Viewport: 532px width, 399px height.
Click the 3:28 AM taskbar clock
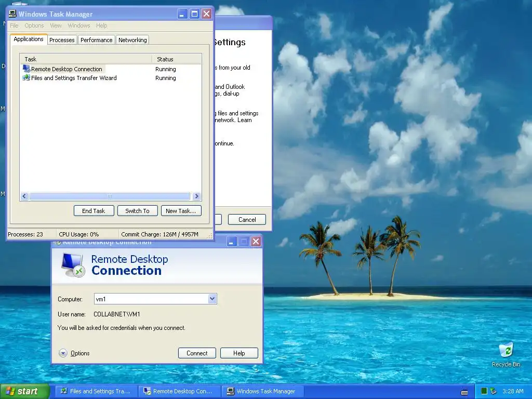click(513, 391)
